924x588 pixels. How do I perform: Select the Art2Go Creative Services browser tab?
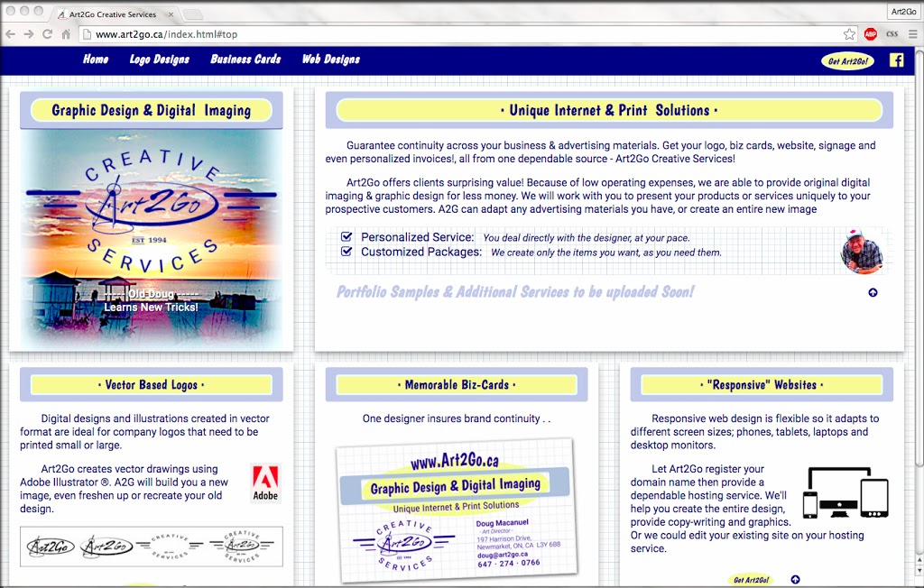(x=113, y=14)
